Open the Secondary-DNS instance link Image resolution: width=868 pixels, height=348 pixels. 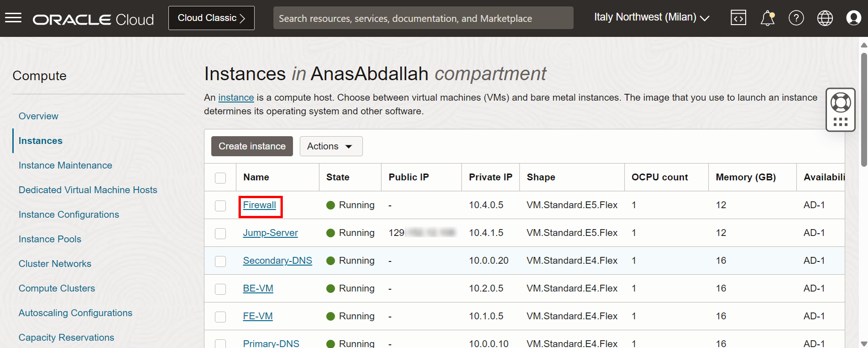pos(277,261)
